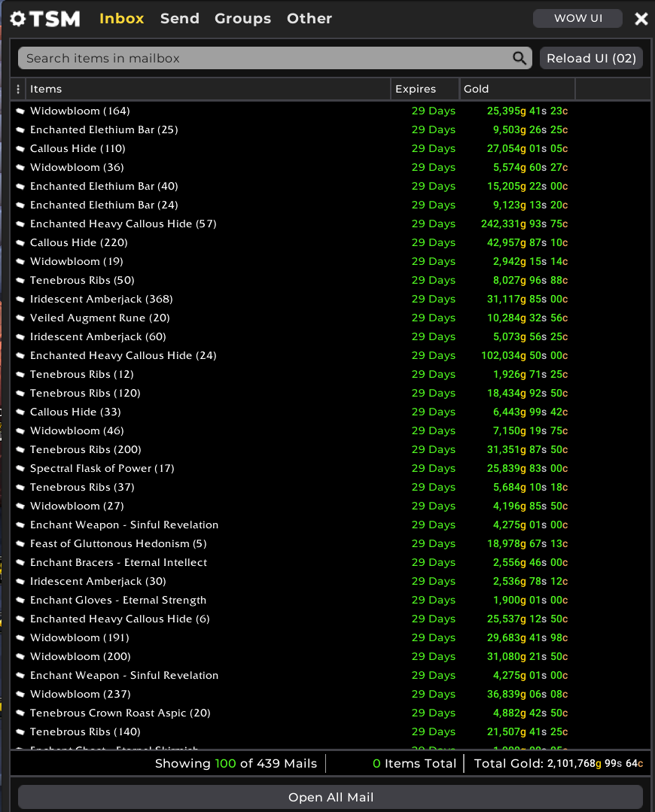Click mail icon beside Enchanted Elethium Bar (40)
This screenshot has height=812, width=655.
20,186
